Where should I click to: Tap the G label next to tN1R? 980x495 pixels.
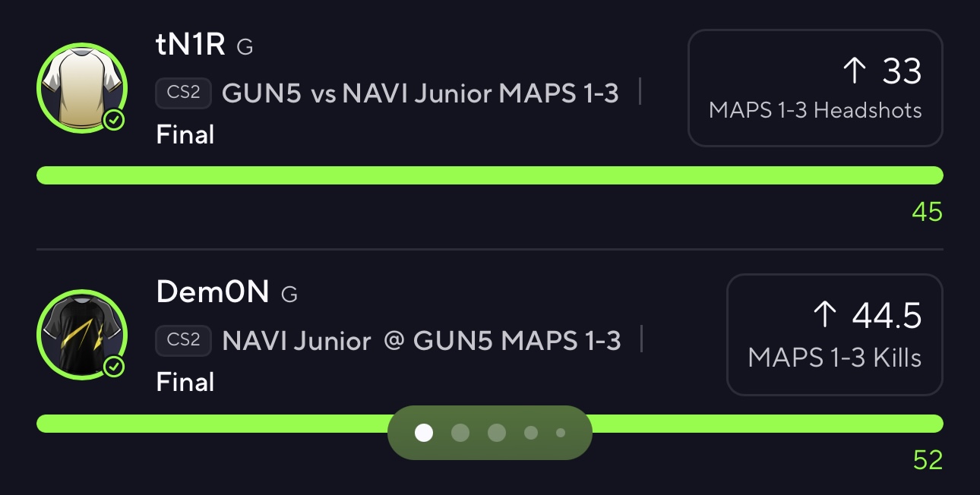click(245, 47)
